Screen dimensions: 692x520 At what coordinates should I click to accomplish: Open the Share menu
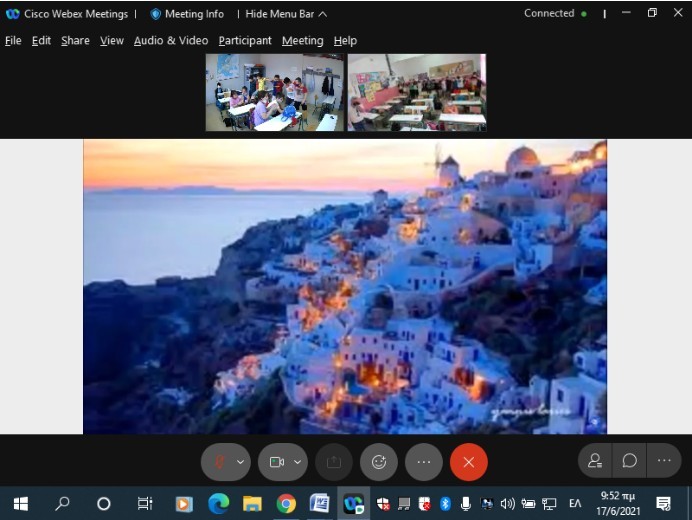click(75, 41)
